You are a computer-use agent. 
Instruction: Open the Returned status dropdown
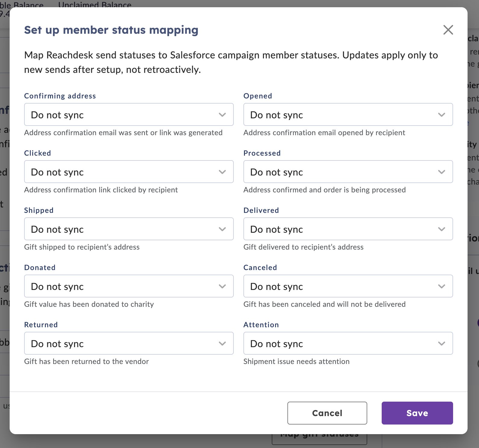129,343
